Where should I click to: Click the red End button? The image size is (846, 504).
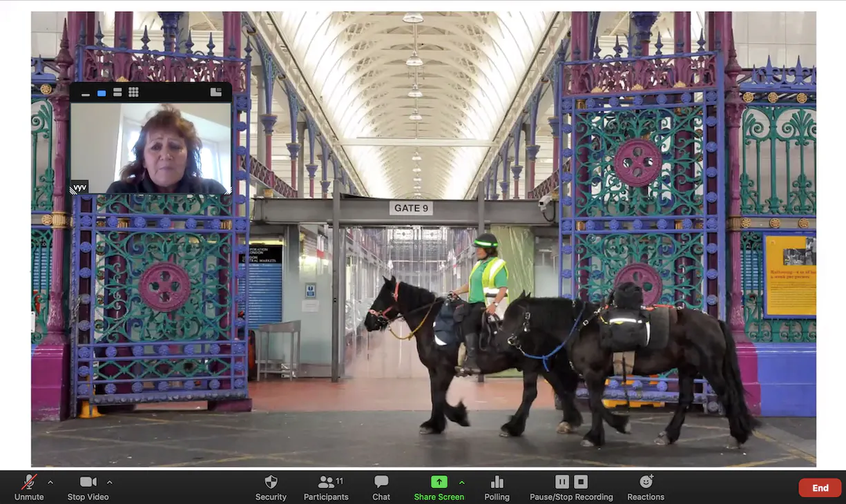(x=820, y=488)
